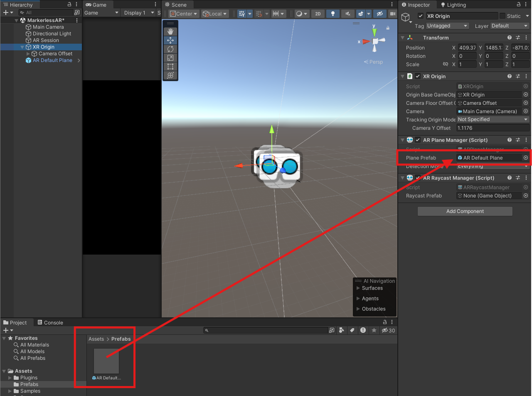Image resolution: width=532 pixels, height=396 pixels.
Task: Switch to the Console tab
Action: (x=50, y=322)
